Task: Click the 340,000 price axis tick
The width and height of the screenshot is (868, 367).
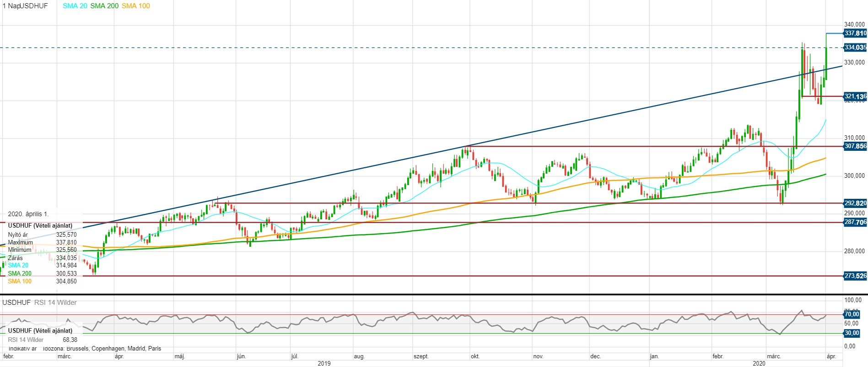Action: tap(854, 25)
